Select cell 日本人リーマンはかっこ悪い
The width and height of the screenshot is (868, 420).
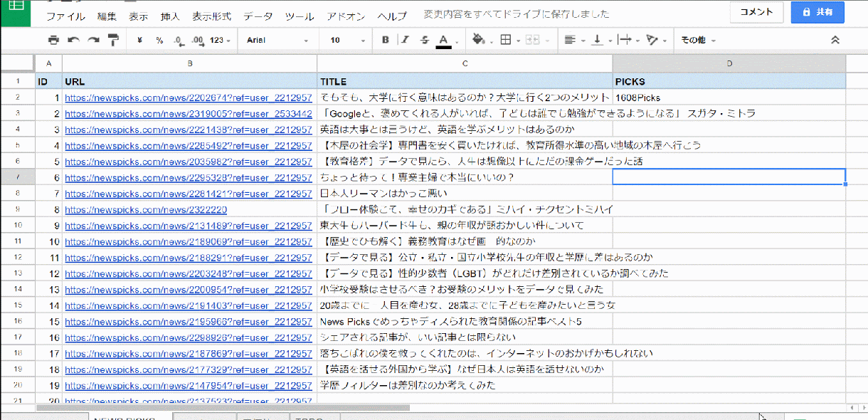[465, 194]
